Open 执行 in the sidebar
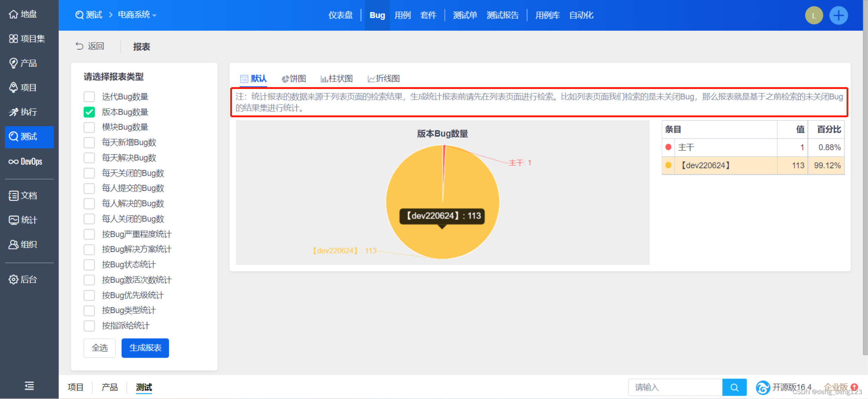The width and height of the screenshot is (868, 399). [x=23, y=112]
